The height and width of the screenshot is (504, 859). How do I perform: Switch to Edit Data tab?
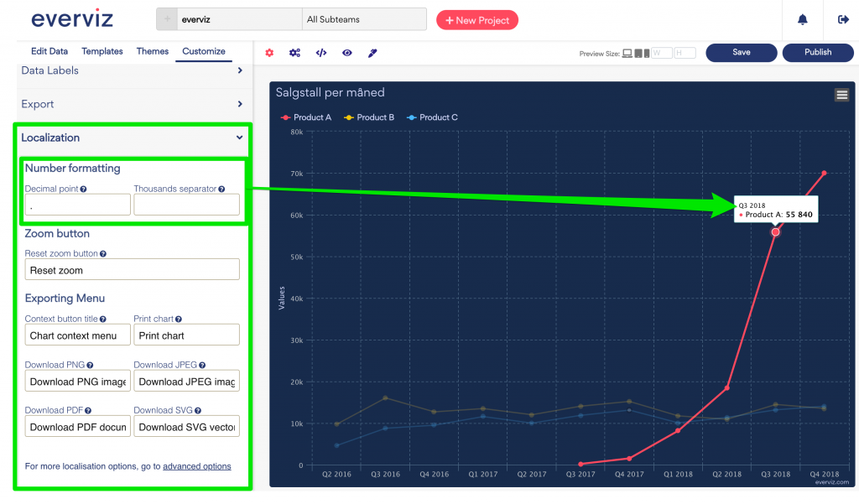[49, 51]
